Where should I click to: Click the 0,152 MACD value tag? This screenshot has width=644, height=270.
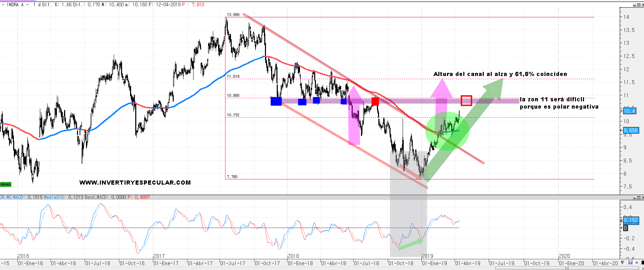[x=631, y=220]
